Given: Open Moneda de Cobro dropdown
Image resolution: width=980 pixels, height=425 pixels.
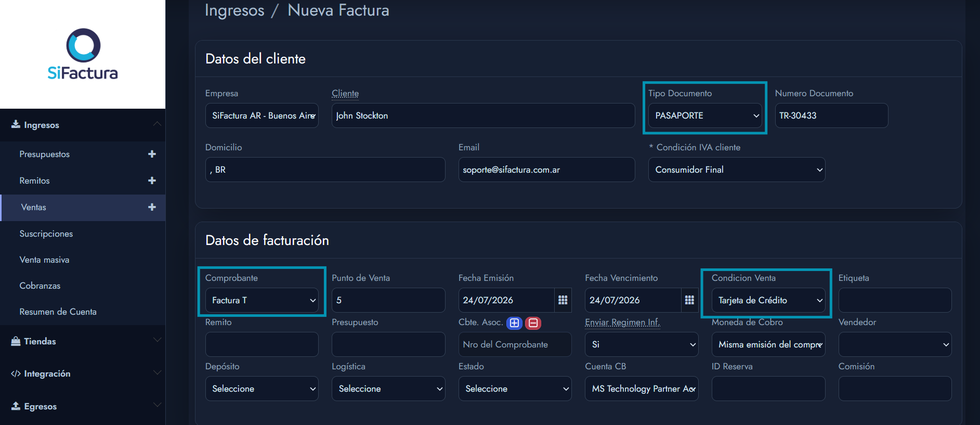Looking at the screenshot, I should (768, 344).
